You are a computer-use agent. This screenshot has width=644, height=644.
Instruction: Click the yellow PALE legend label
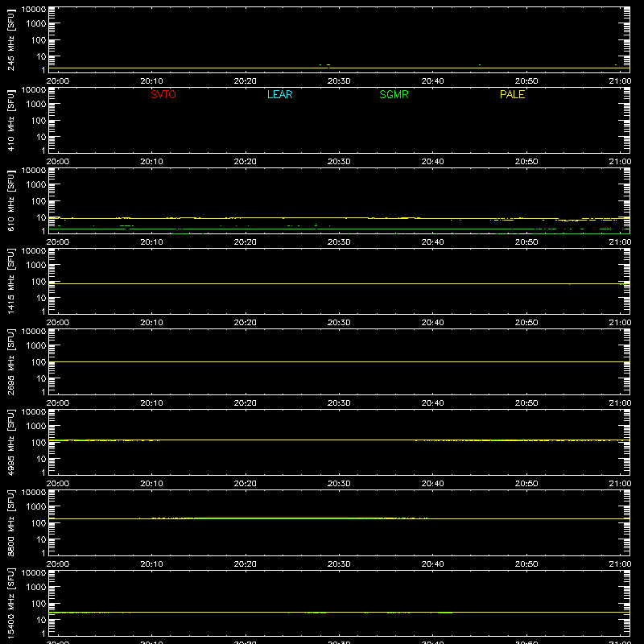tap(512, 94)
